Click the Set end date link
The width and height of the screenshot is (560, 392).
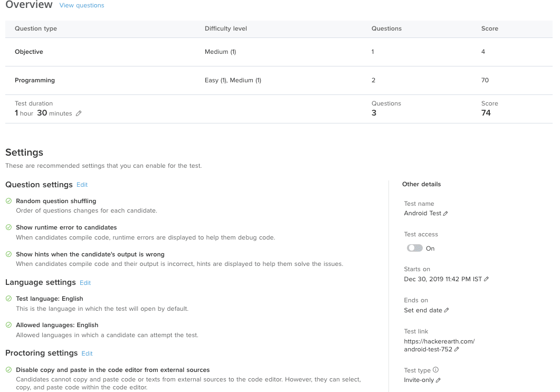pyautogui.click(x=421, y=310)
